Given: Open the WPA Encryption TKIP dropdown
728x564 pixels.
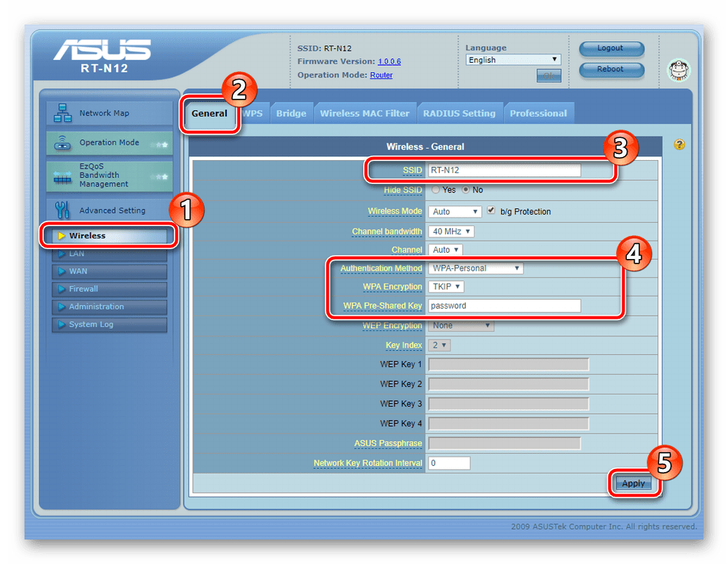Looking at the screenshot, I should pos(446,287).
